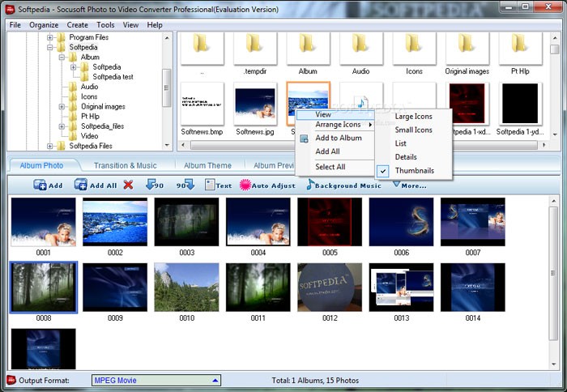Screen dimensions: 567x392
Task: Open the Output Format MPEG Movie dropdown
Action: click(156, 380)
